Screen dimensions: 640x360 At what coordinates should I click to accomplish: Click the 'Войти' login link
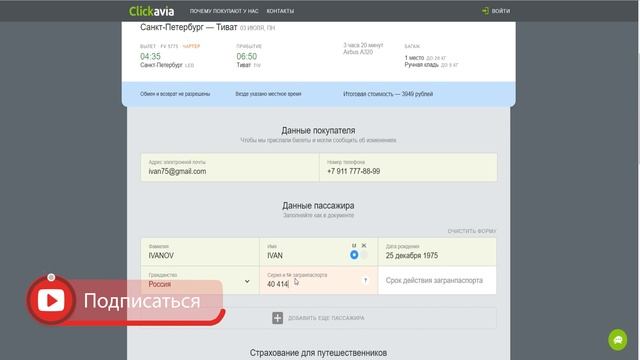500,11
